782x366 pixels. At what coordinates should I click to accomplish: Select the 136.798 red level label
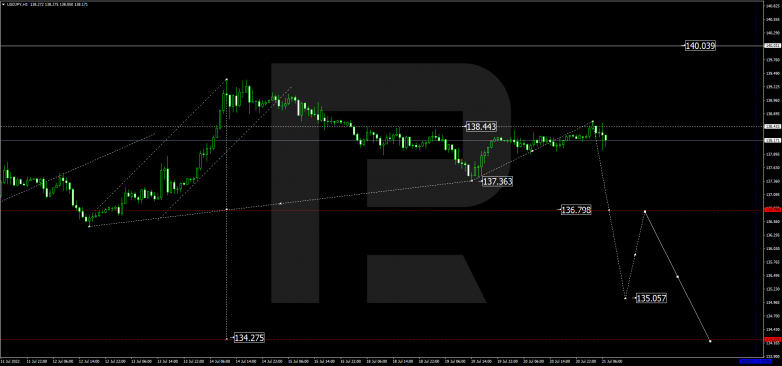[x=576, y=210]
